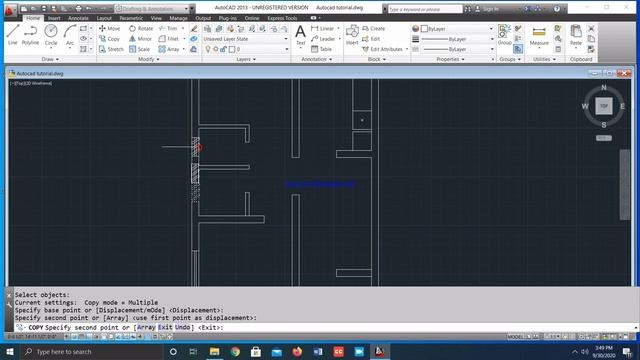This screenshot has height=360, width=640.
Task: Select the multiline Text tool
Action: click(300, 35)
